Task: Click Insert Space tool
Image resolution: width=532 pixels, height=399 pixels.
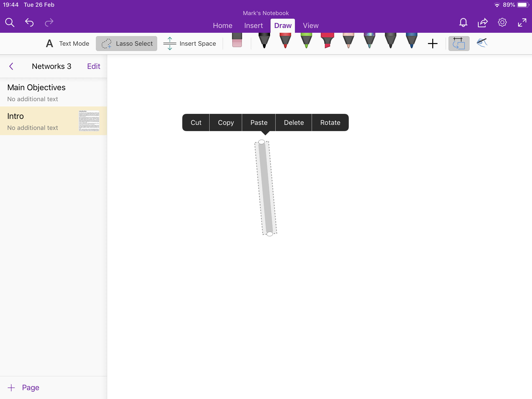Action: point(189,44)
